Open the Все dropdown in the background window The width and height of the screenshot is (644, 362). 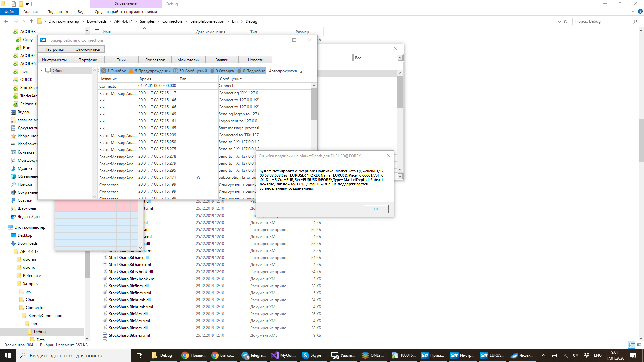(x=400, y=58)
